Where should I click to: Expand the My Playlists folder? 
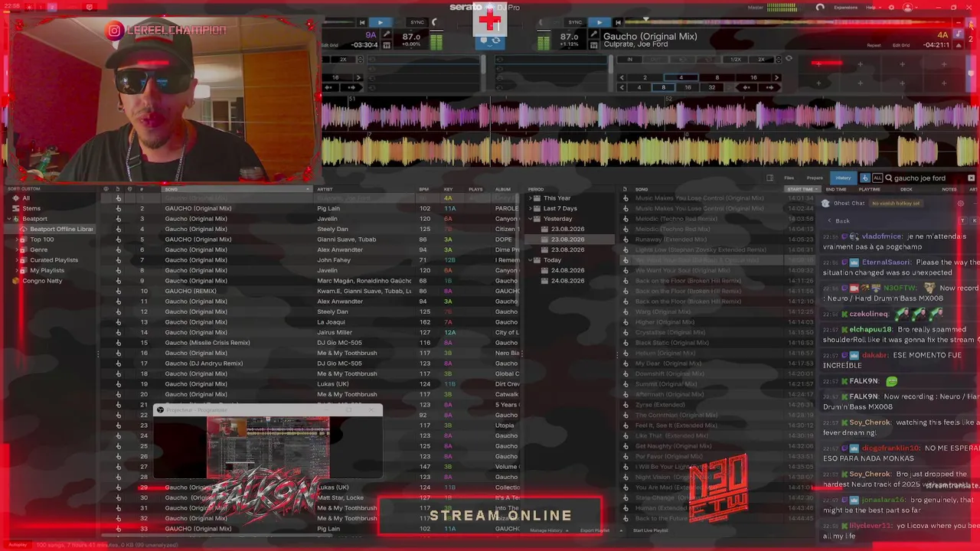coord(18,270)
